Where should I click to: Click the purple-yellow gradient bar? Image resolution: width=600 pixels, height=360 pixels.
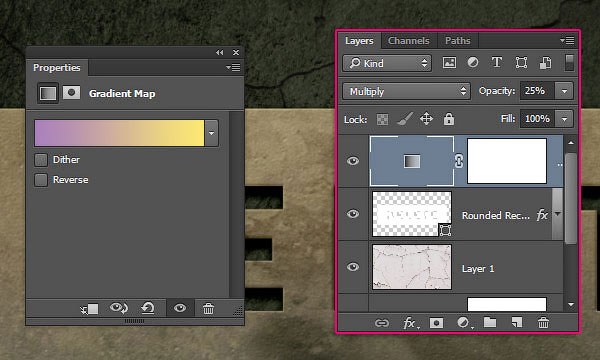click(x=119, y=133)
